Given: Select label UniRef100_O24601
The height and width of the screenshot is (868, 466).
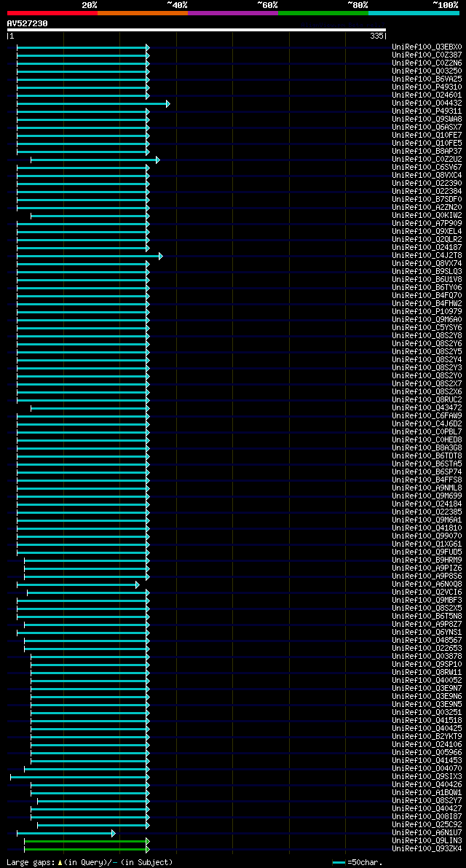Looking at the screenshot, I should pyautogui.click(x=427, y=95).
